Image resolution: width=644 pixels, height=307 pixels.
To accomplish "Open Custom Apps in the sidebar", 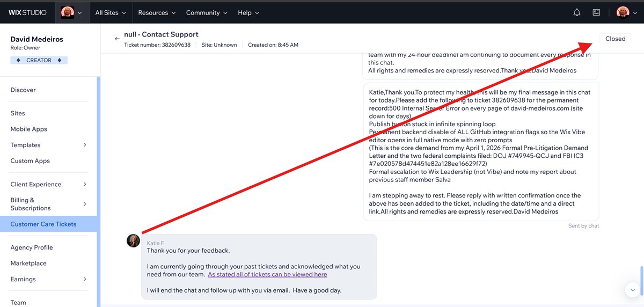I will [x=30, y=160].
